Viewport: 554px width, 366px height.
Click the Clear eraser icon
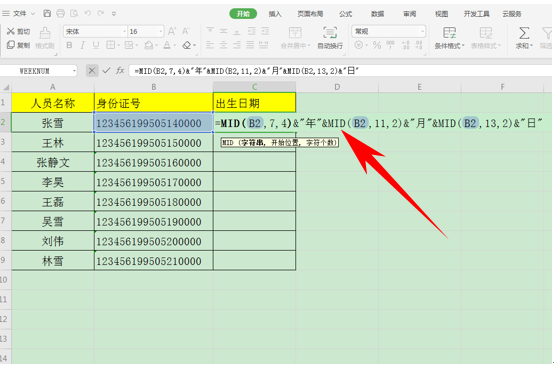[x=187, y=45]
